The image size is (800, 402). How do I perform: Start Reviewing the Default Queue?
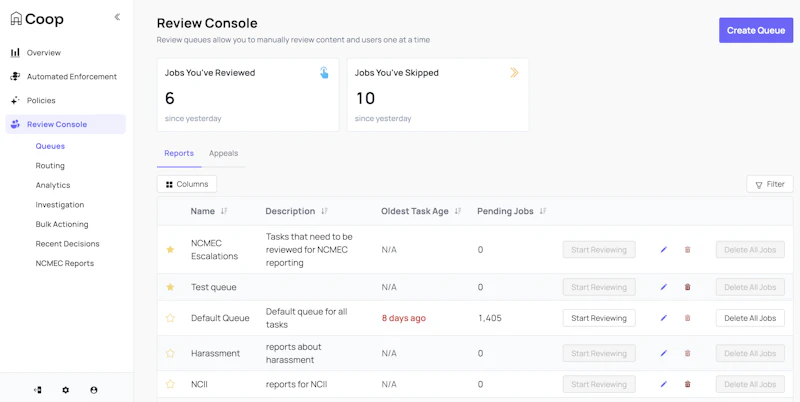[599, 318]
